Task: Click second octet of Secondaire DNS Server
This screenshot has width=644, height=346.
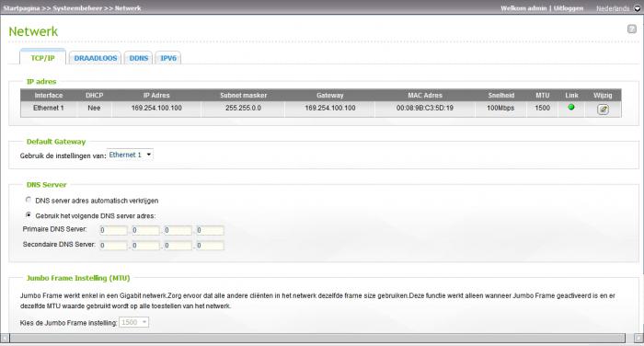Action: point(145,246)
